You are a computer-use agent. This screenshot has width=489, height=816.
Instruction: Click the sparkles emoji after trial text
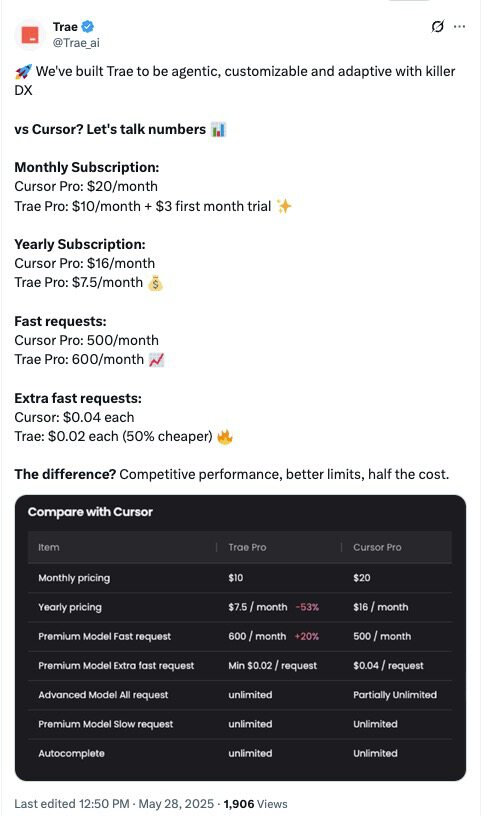pyautogui.click(x=285, y=207)
